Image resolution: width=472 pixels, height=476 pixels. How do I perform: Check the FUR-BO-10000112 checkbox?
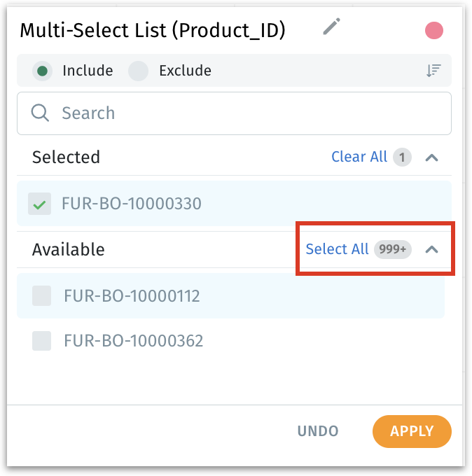pyautogui.click(x=42, y=296)
